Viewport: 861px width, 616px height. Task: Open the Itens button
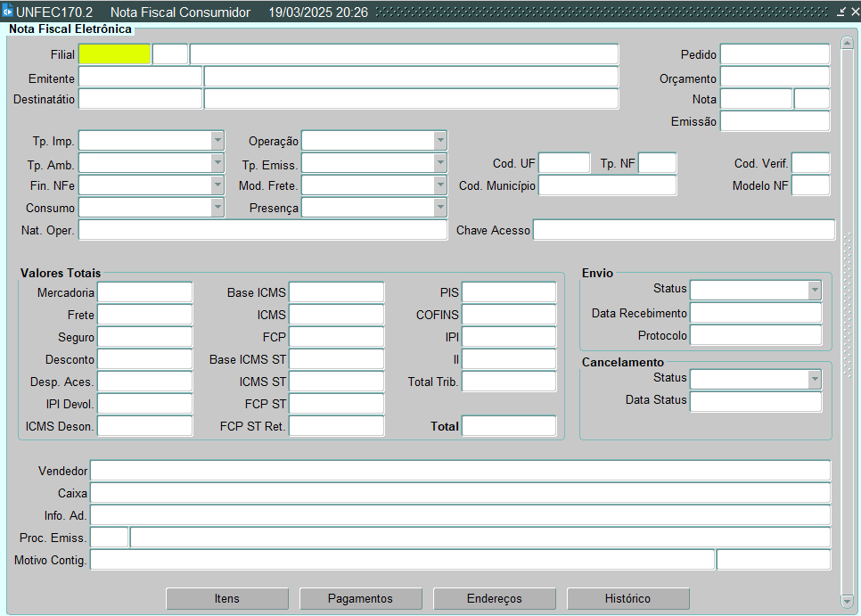tap(227, 599)
